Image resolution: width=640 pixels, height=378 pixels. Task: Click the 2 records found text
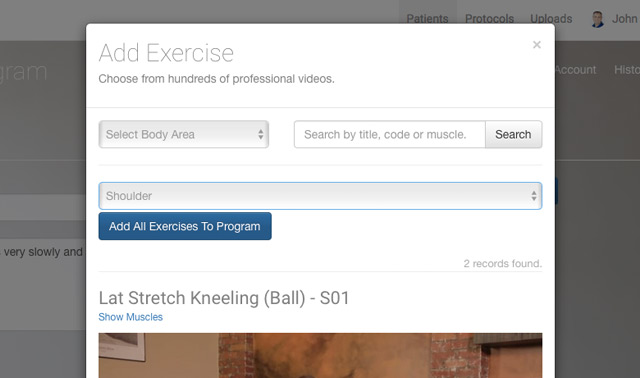click(x=502, y=264)
